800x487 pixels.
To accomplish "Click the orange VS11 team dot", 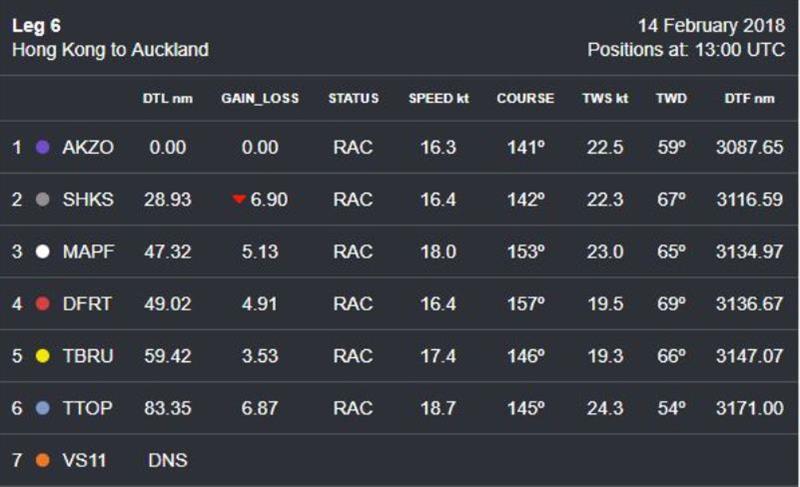I will click(43, 460).
